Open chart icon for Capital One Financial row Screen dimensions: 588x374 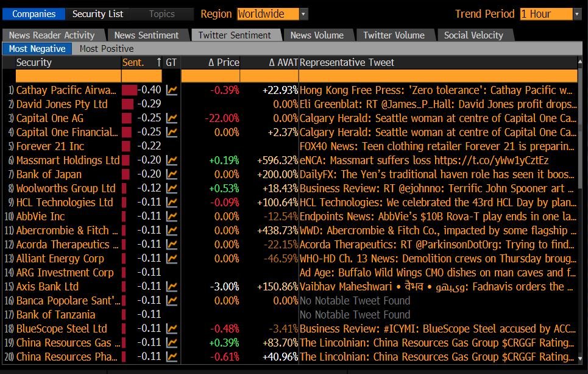tap(172, 132)
